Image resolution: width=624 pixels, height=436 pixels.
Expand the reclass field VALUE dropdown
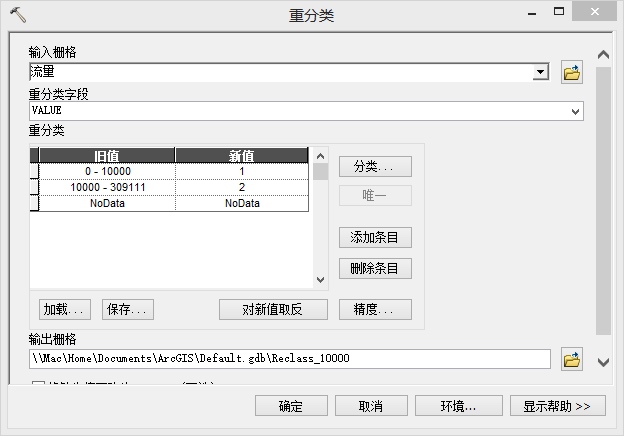pyautogui.click(x=575, y=111)
